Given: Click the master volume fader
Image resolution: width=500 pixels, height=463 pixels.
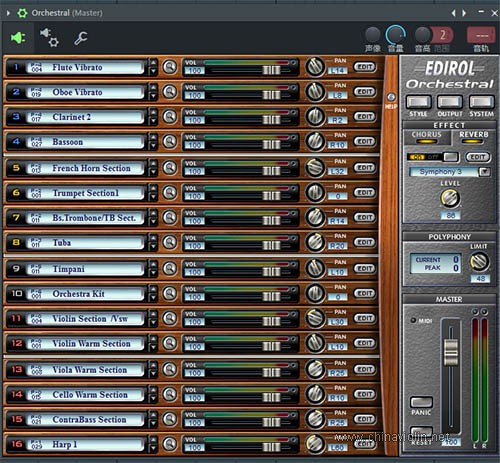Looking at the screenshot, I should pyautogui.click(x=451, y=352).
